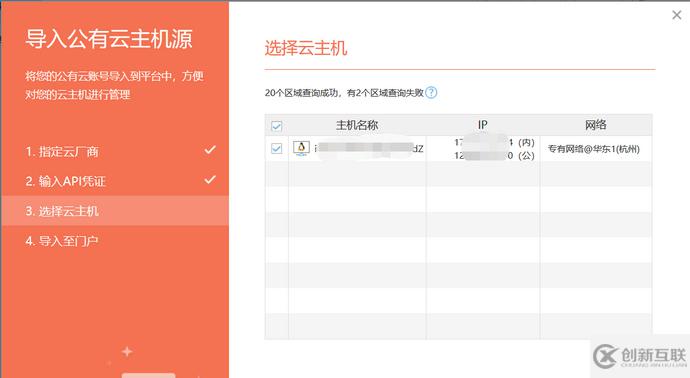Select step 3. 选择云主机
The image size is (690, 378).
115,211
